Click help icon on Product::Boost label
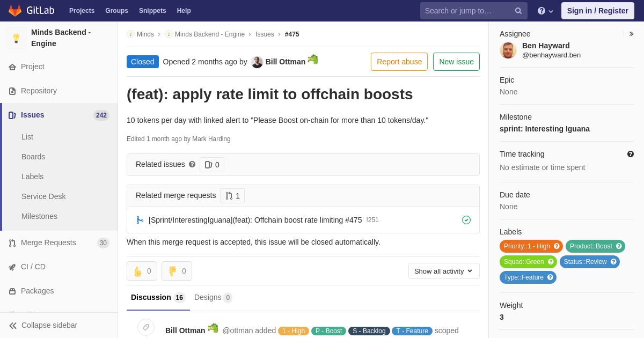The image size is (644, 338). click(x=619, y=246)
